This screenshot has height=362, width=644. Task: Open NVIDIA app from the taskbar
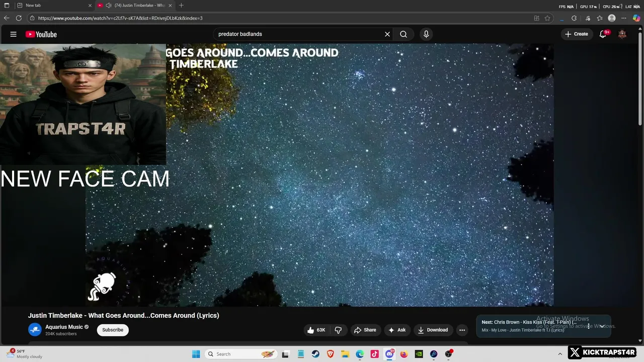click(x=419, y=354)
